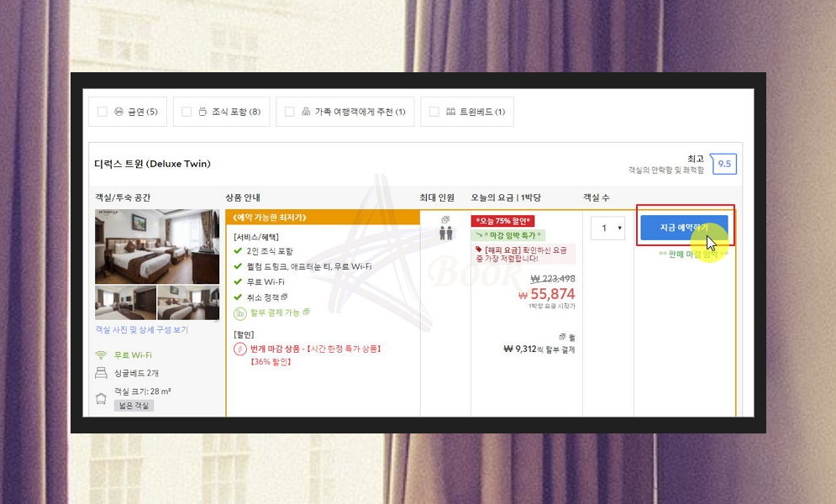Check the 조식 포함 (8) filter checkbox
This screenshot has height=504, width=836.
[187, 112]
